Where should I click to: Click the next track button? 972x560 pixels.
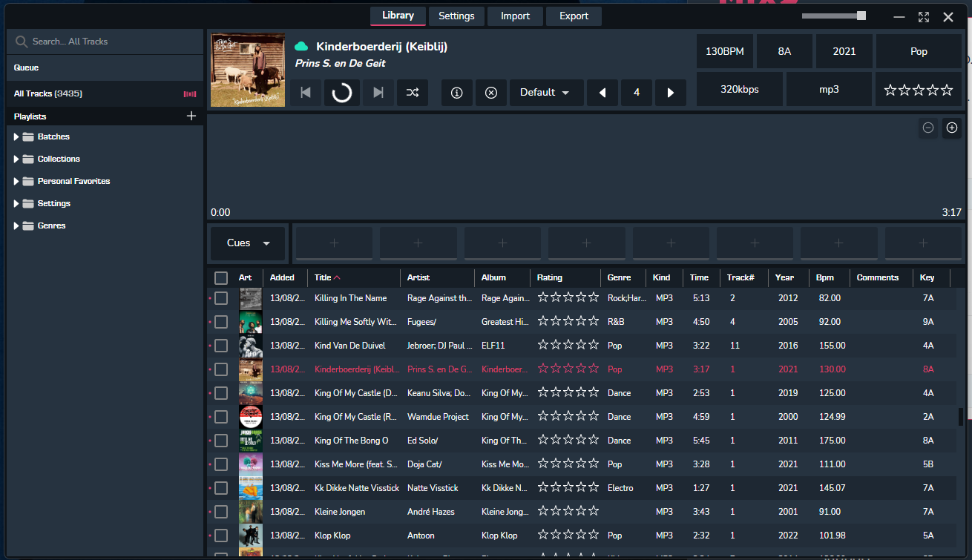tap(378, 93)
